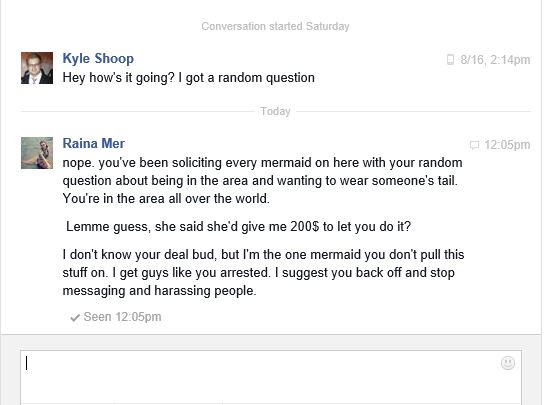This screenshot has height=405, width=547.
Task: Click the Conversation started Saturday label
Action: pos(275,26)
